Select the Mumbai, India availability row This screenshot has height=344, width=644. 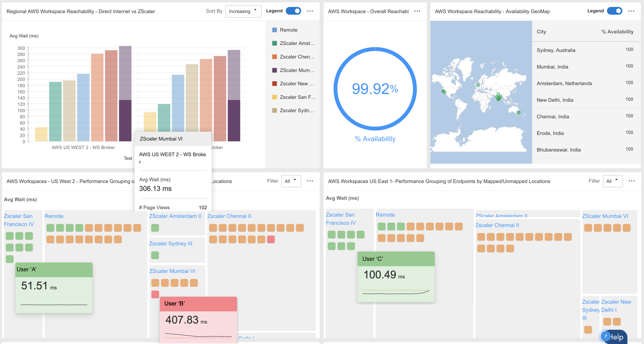(586, 67)
